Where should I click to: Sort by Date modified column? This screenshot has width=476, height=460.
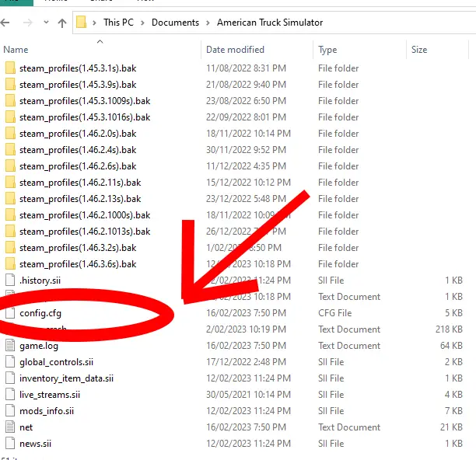click(235, 50)
